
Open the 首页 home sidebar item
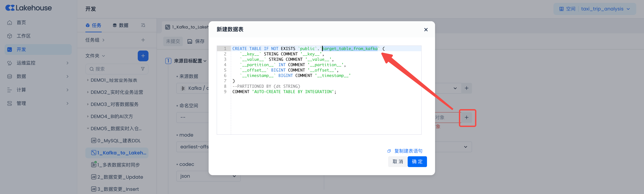click(21, 23)
